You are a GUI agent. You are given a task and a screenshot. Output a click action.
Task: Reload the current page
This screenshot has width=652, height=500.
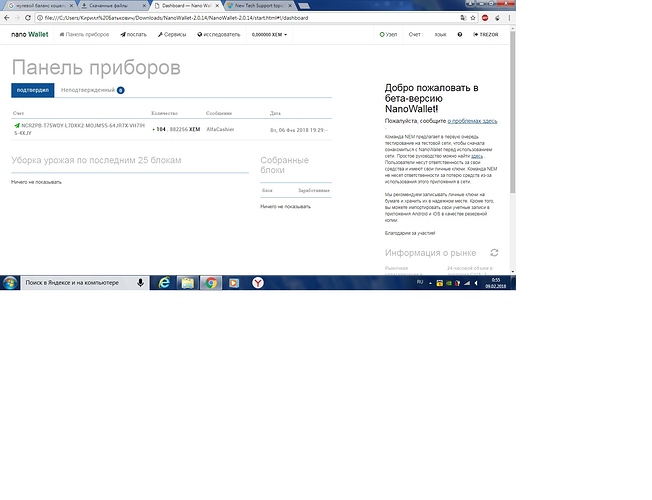(x=28, y=18)
